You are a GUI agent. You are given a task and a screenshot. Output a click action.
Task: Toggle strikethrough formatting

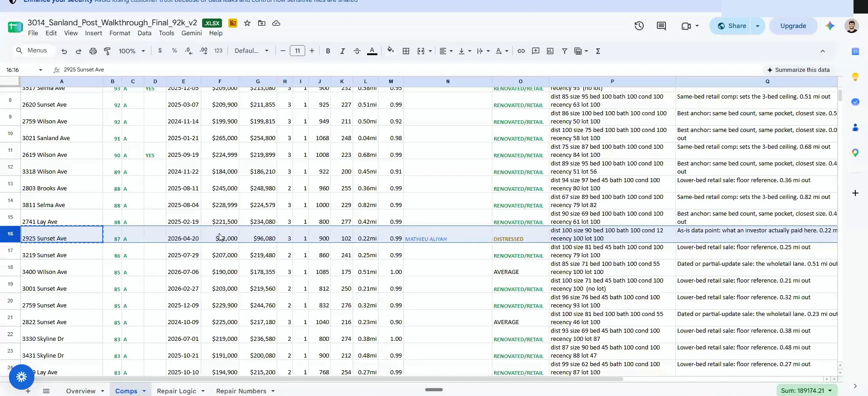(x=357, y=51)
